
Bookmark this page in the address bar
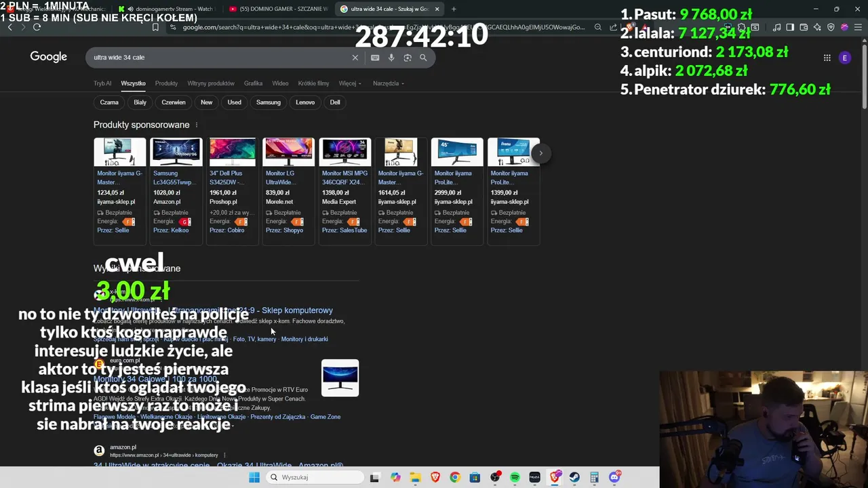tap(155, 27)
